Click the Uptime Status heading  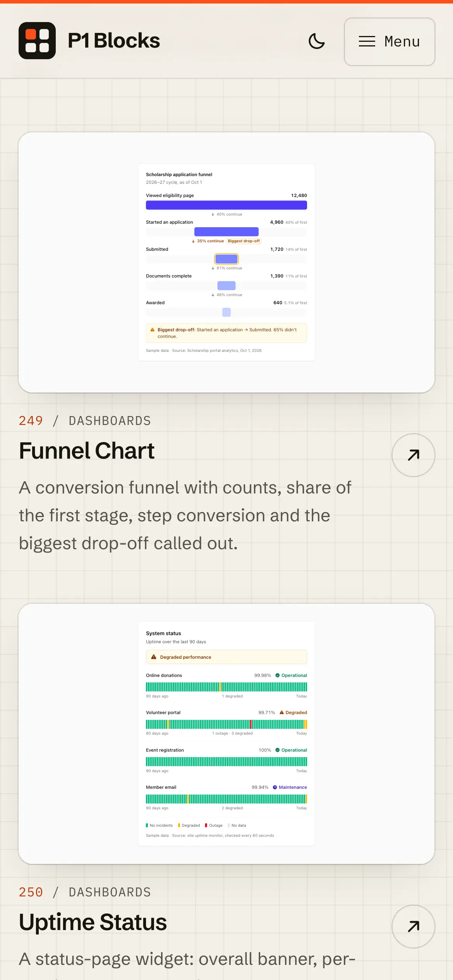[x=93, y=922]
